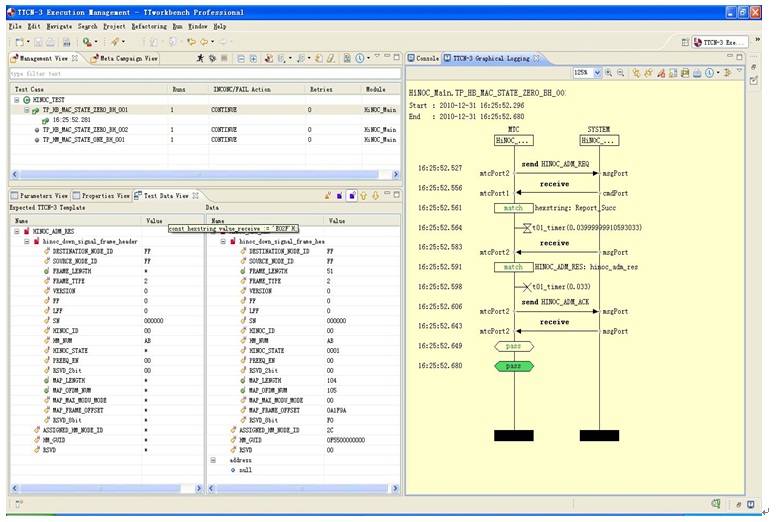The height and width of the screenshot is (522, 781).
Task: Click the bug Debug icon in Management View
Action: pyautogui.click(x=212, y=58)
